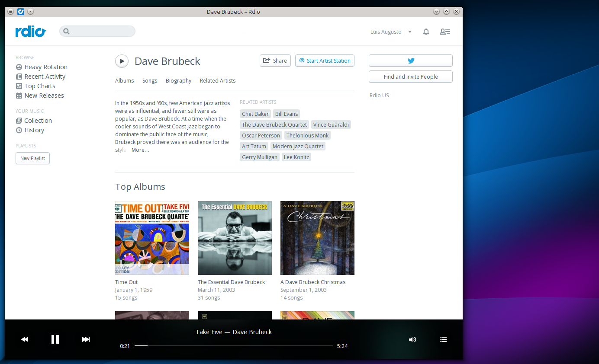Play Dave Brubeck artist button
The width and height of the screenshot is (599, 364).
(122, 61)
